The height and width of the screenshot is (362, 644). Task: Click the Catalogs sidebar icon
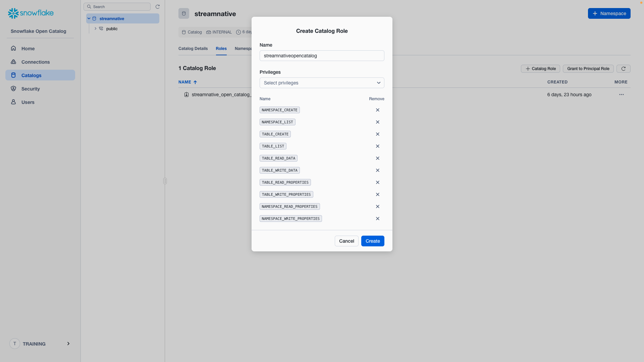tap(13, 75)
